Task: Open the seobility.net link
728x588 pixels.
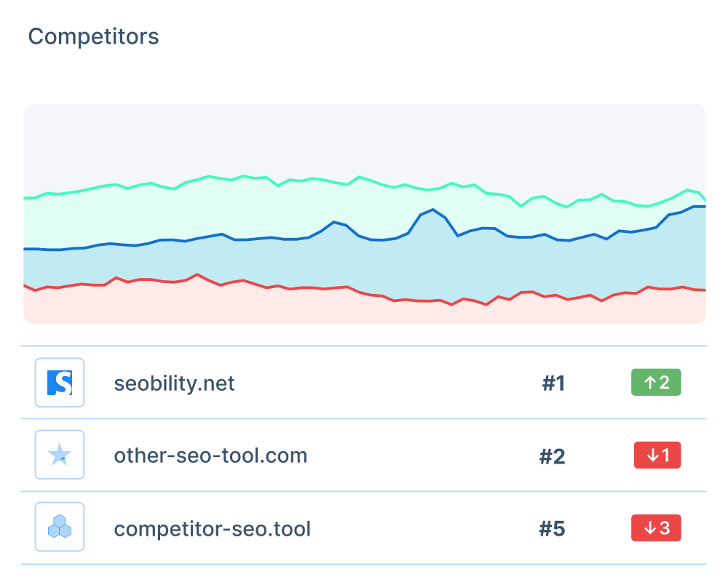Action: 174,384
